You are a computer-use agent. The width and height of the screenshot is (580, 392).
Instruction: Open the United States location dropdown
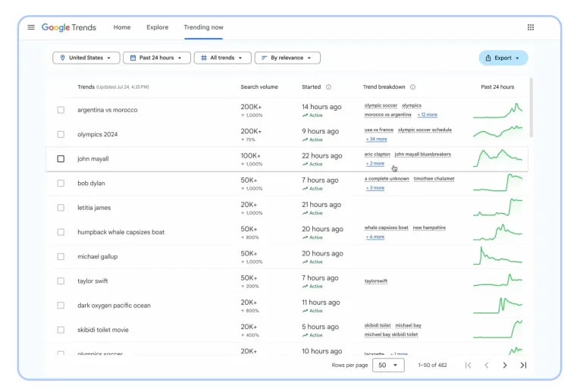click(86, 58)
